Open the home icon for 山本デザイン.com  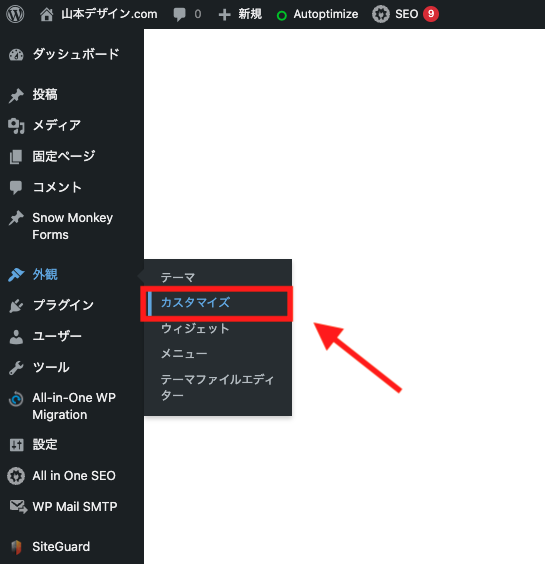[46, 14]
